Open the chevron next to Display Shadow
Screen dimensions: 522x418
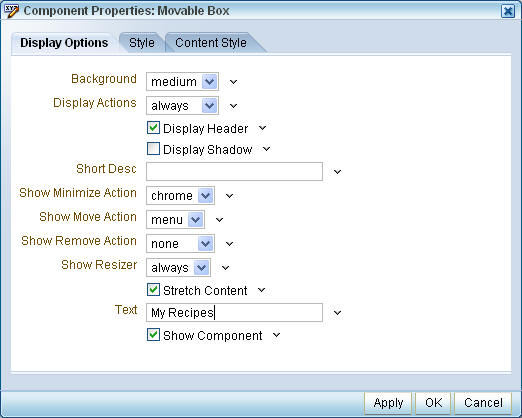click(x=266, y=149)
